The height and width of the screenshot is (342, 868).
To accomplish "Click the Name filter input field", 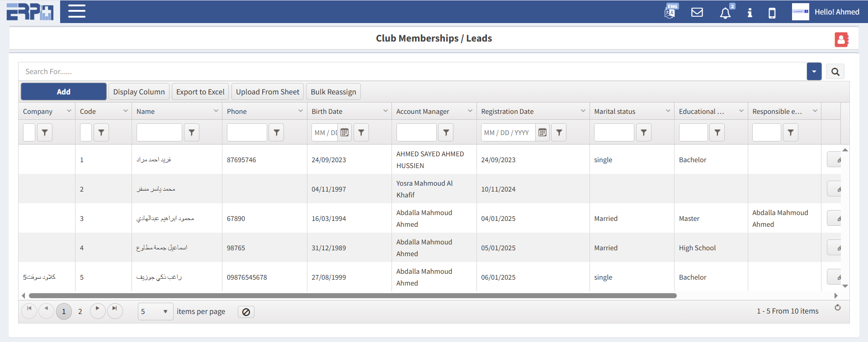I will tap(159, 132).
